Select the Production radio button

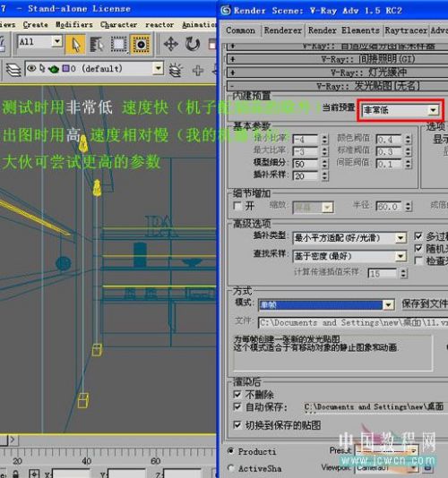pos(231,451)
